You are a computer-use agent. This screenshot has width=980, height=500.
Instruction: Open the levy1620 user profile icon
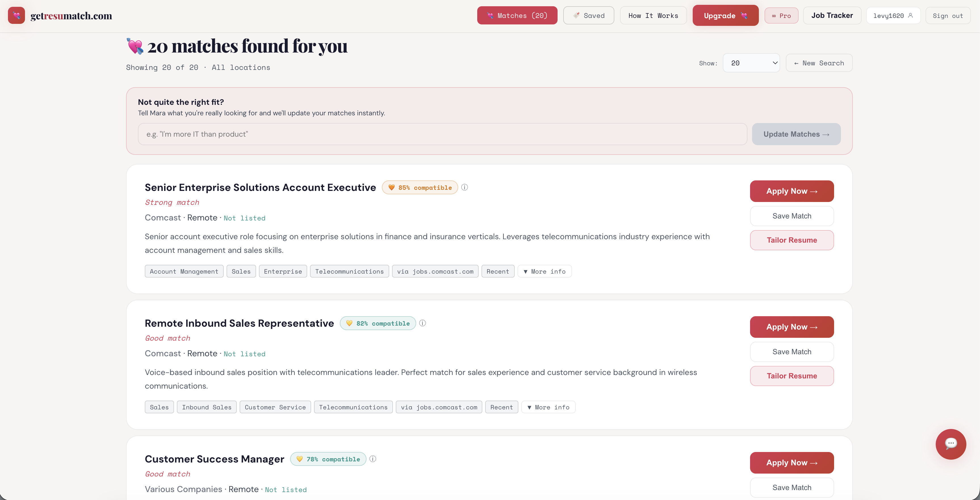[910, 16]
